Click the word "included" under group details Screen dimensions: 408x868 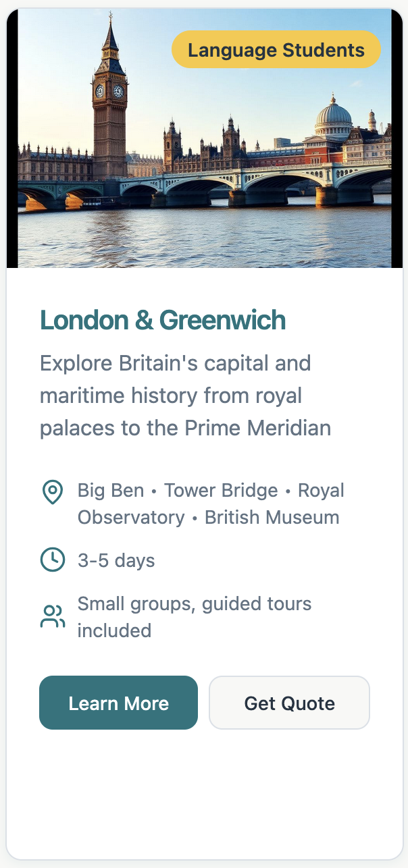(114, 631)
